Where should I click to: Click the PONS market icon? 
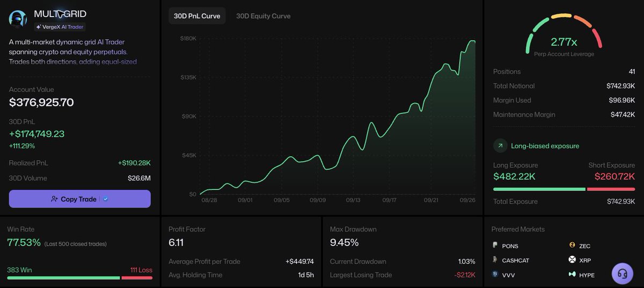(x=495, y=245)
